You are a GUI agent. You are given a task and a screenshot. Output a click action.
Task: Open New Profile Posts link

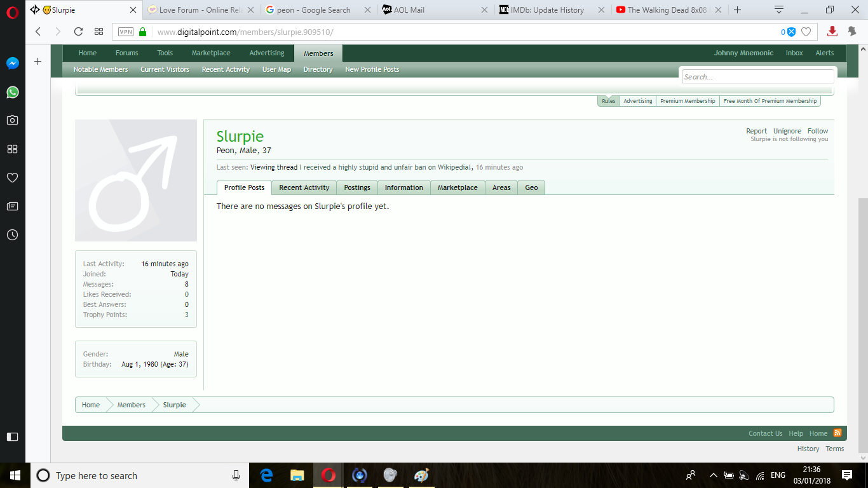[372, 69]
